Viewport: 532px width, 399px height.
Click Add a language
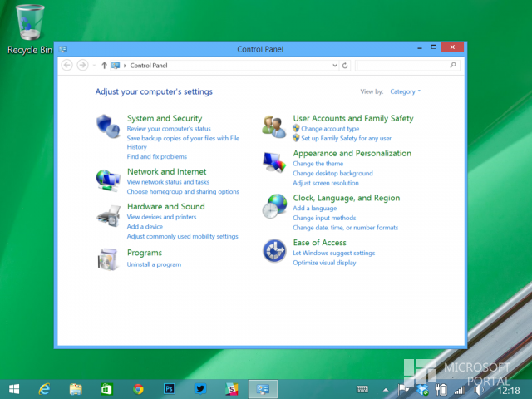(x=314, y=209)
